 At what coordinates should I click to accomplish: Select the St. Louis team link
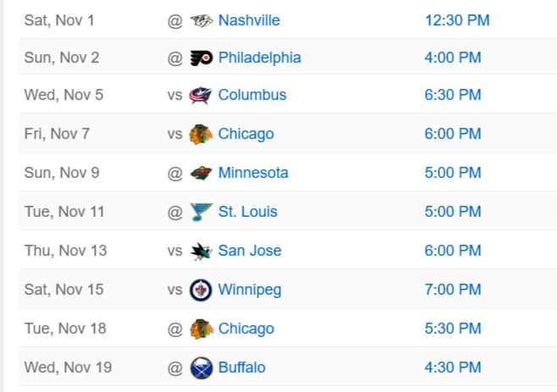coord(247,212)
